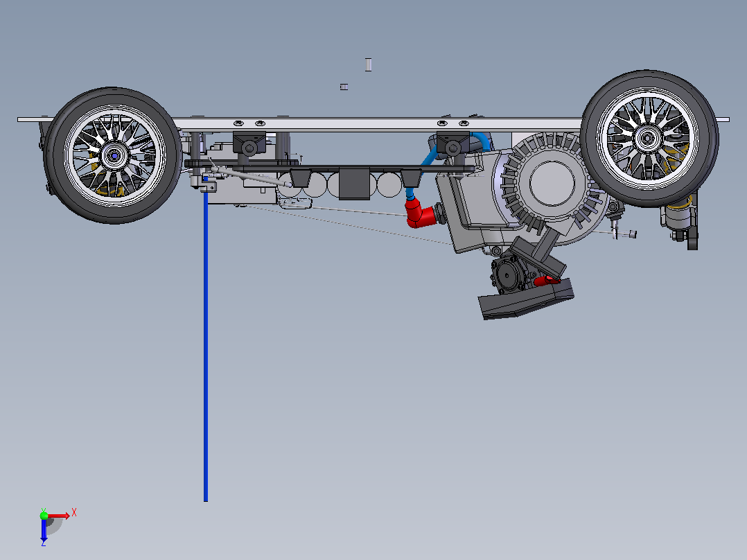Click the green Y origin ball of the triad
The image size is (747, 560).
pyautogui.click(x=44, y=516)
